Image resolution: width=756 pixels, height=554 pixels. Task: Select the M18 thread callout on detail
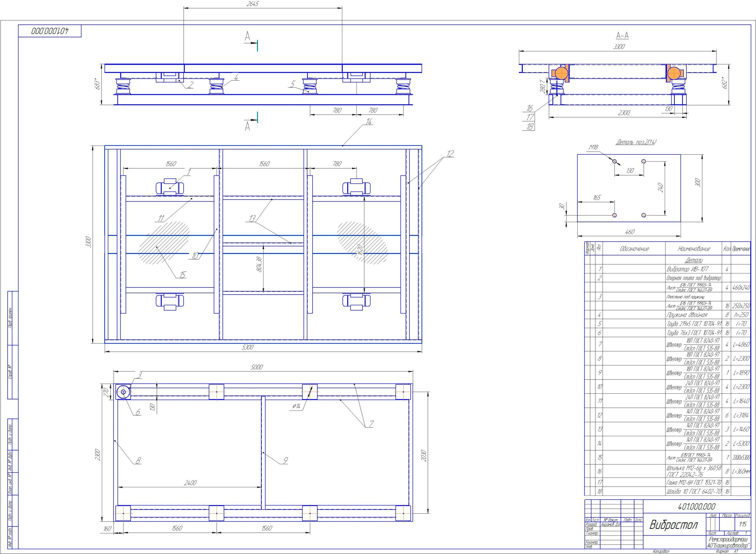point(594,147)
